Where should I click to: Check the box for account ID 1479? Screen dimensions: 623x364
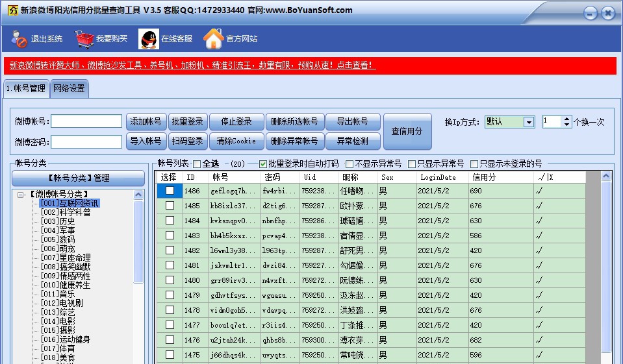click(170, 295)
